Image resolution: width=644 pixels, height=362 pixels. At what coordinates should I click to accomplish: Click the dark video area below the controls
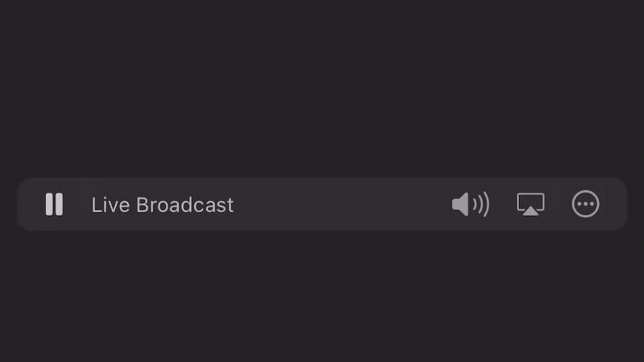click(322, 297)
